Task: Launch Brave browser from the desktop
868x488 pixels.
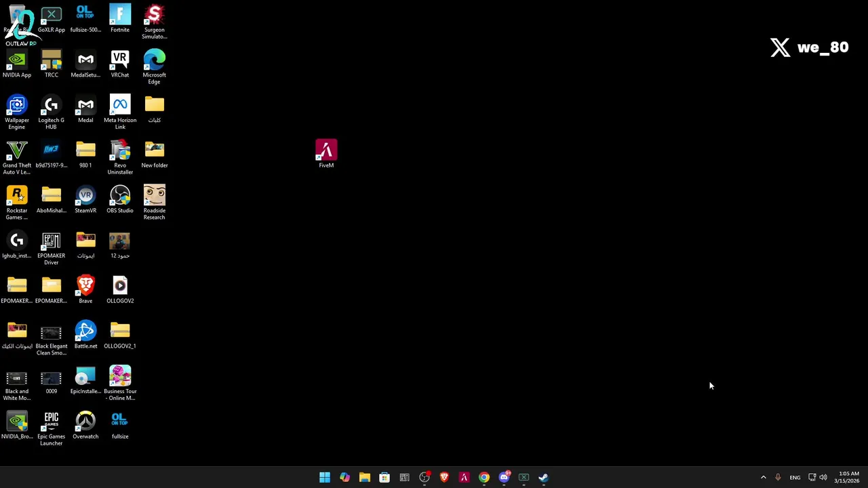Action: coord(85,290)
